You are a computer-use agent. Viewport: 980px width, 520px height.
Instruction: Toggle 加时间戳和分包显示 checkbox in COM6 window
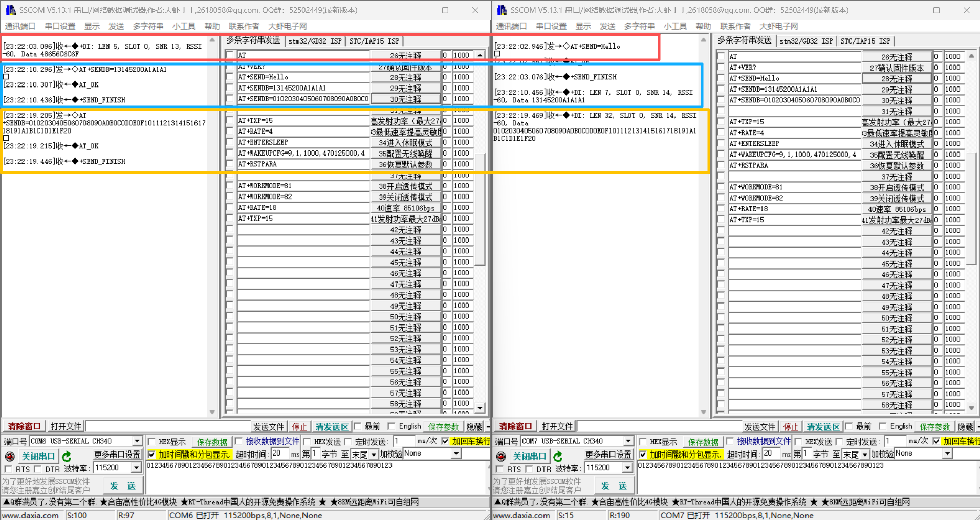[x=151, y=454]
